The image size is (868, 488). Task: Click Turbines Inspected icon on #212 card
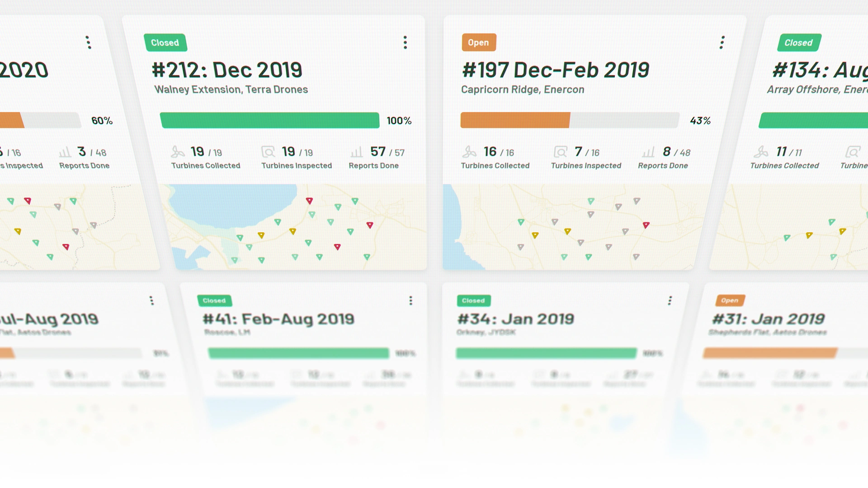(x=268, y=152)
